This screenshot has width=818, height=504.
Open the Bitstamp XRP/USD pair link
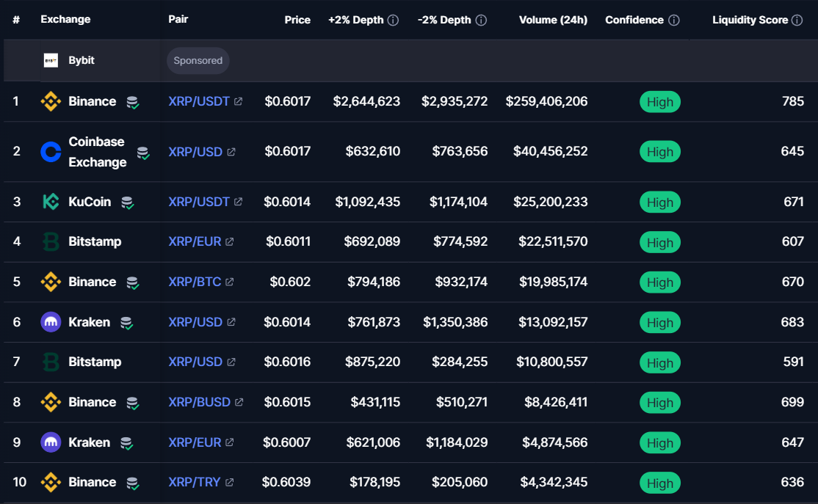click(x=195, y=362)
